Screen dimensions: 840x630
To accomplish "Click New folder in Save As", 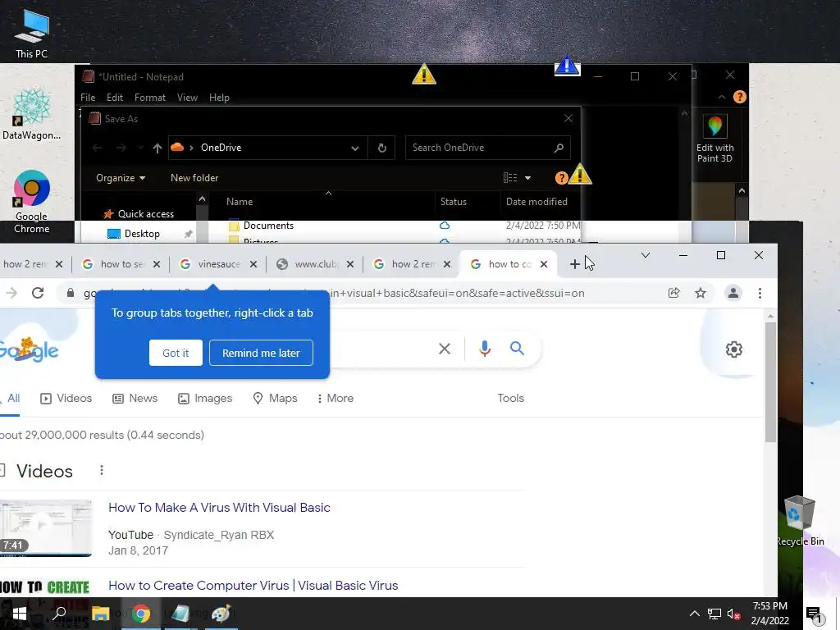I will pyautogui.click(x=194, y=178).
